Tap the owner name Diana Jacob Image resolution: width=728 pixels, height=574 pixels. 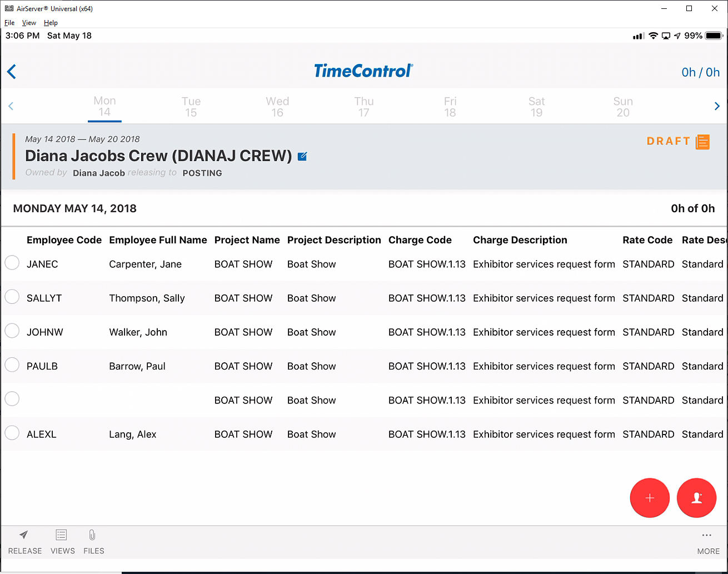(x=99, y=173)
